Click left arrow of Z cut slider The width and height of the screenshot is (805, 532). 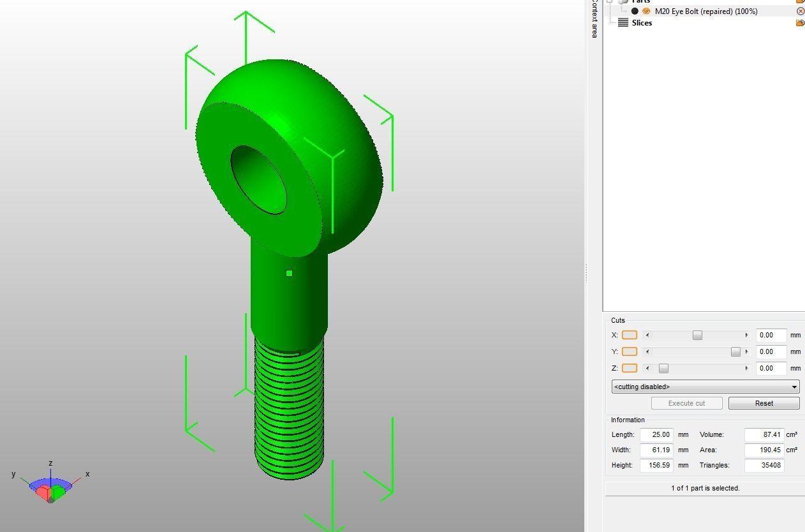(x=647, y=368)
